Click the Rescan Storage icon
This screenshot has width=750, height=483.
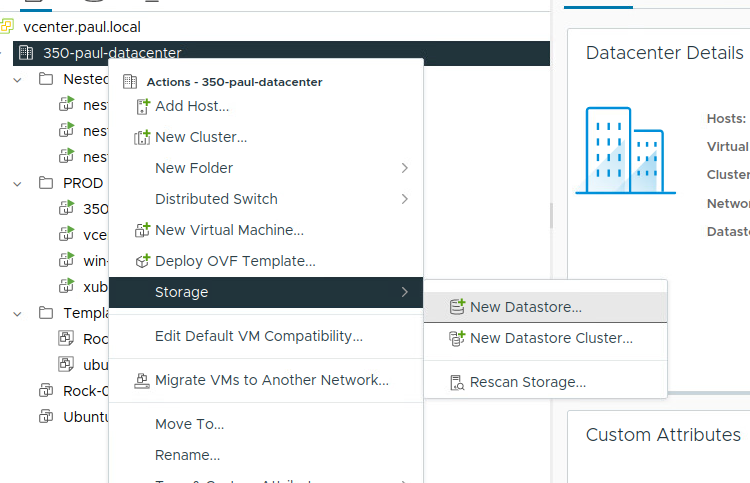(457, 382)
